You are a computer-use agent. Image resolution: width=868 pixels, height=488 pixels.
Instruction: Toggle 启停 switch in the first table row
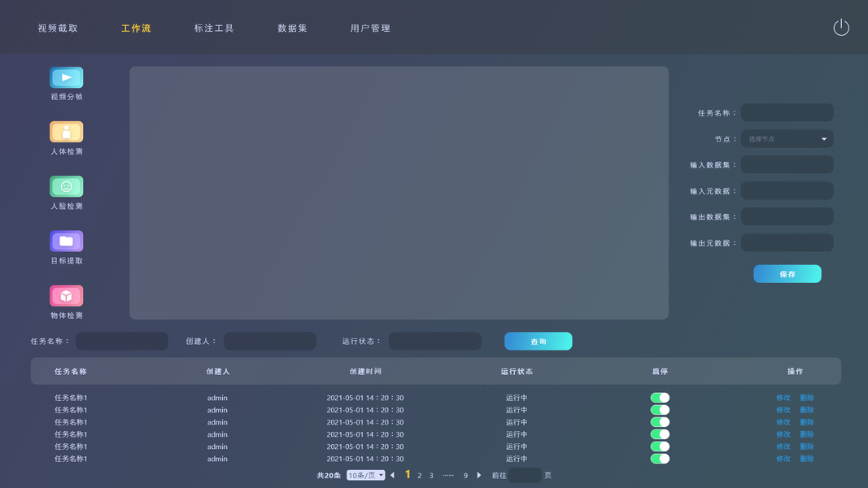660,398
